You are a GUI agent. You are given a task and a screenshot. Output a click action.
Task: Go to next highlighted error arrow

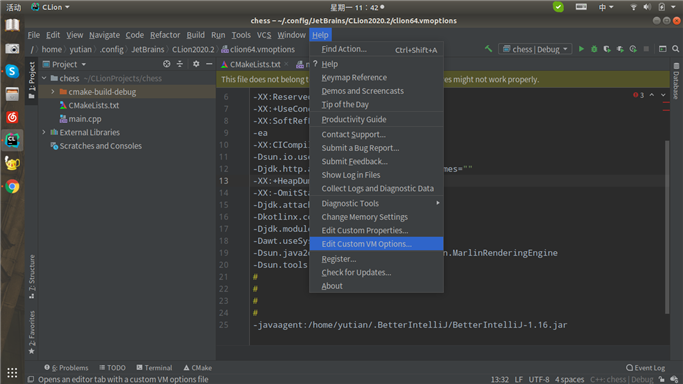pos(663,95)
